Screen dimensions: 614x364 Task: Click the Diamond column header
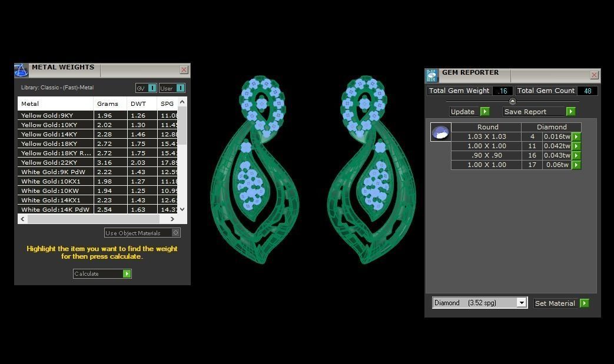coord(552,127)
